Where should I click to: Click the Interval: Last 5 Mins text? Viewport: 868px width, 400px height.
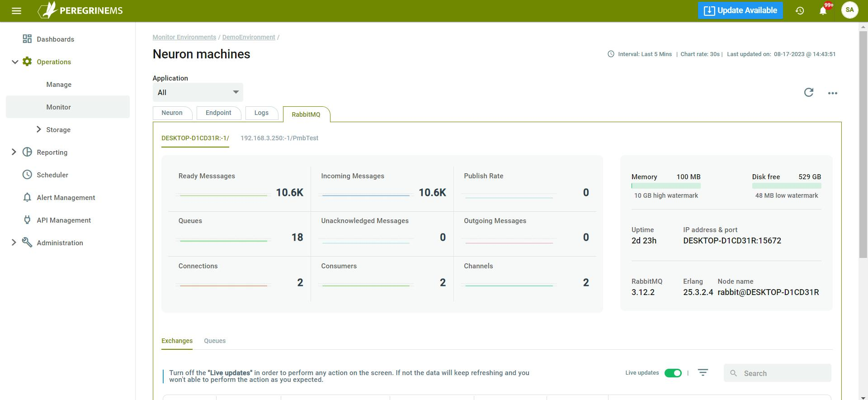645,54
